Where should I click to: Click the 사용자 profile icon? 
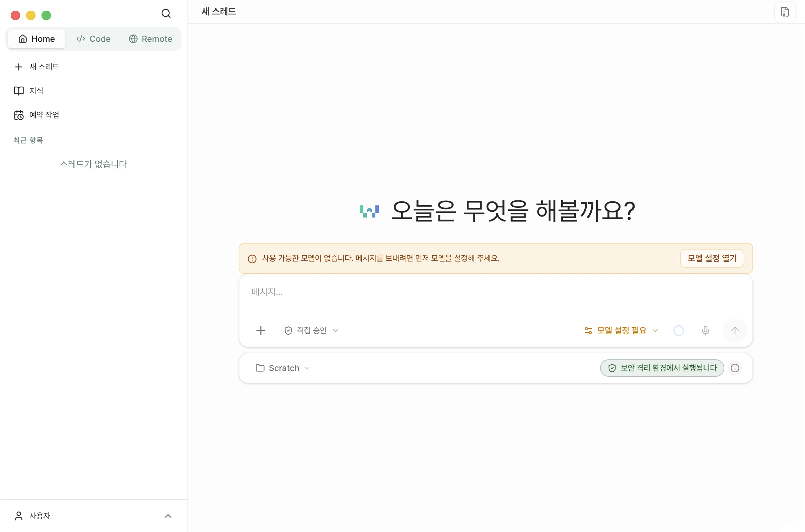point(19,516)
